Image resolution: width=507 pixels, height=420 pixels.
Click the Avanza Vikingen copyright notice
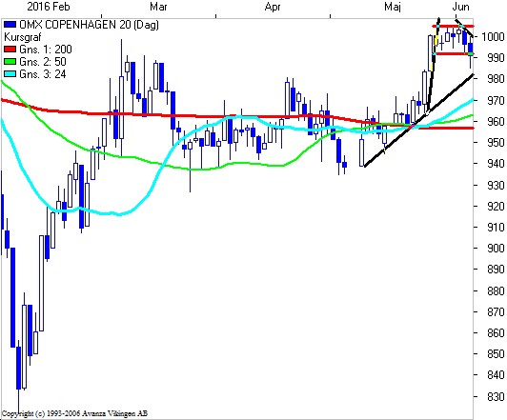(74, 413)
